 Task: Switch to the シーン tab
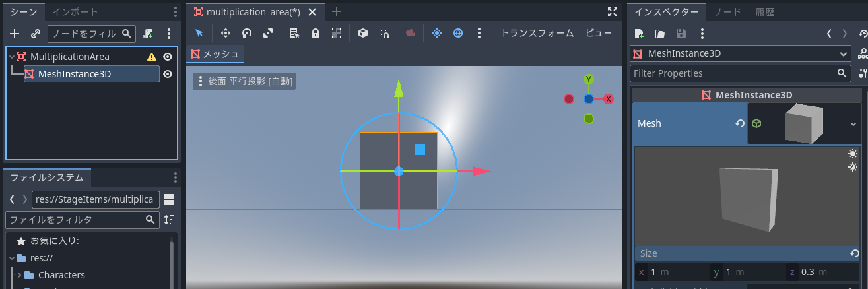point(23,12)
